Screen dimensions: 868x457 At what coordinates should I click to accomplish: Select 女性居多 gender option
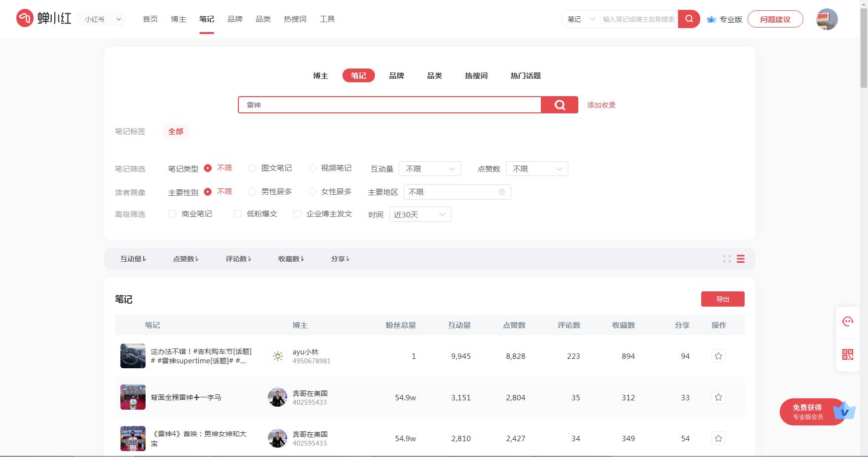(x=330, y=192)
